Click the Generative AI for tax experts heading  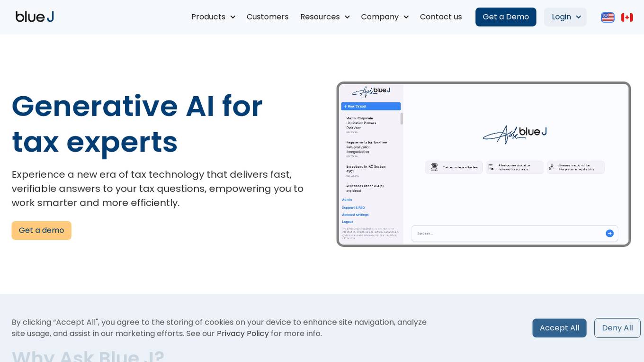pos(137,124)
